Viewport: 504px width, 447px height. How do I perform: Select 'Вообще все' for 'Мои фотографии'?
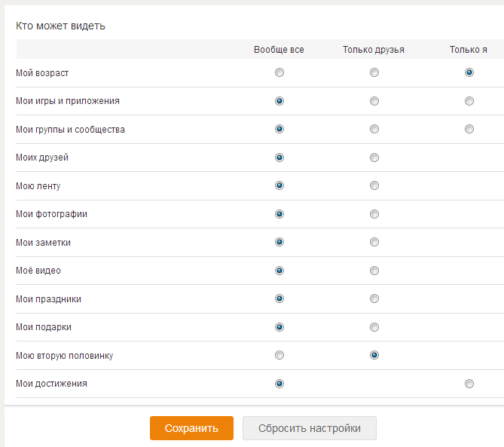click(x=279, y=214)
